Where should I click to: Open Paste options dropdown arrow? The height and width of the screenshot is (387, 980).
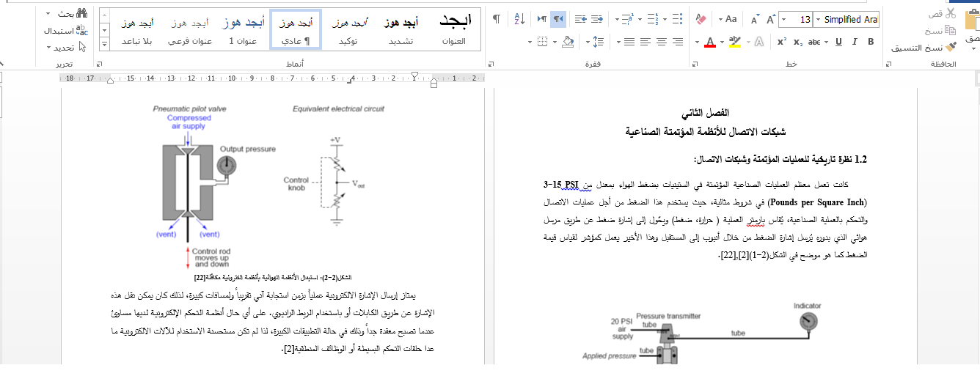pyautogui.click(x=975, y=48)
